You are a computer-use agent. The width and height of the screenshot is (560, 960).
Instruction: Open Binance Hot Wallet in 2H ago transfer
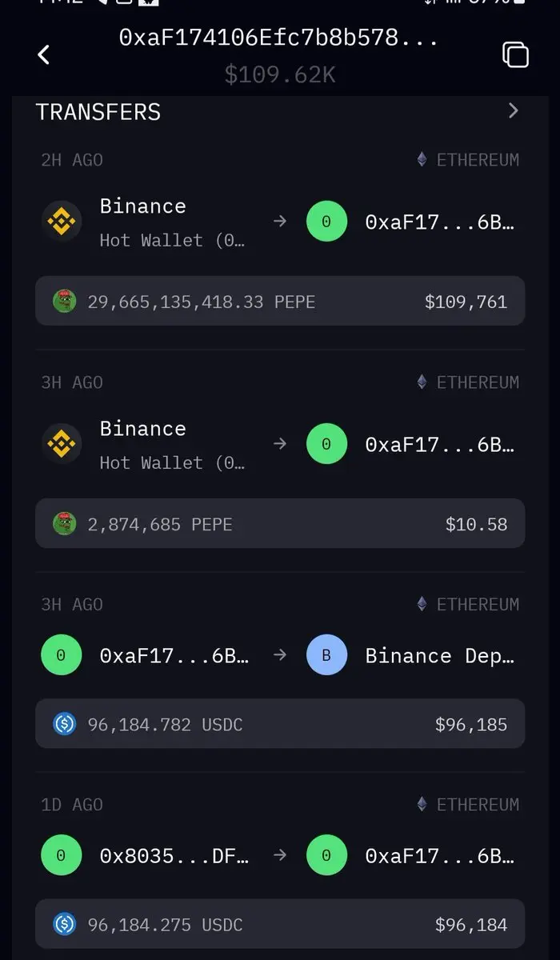(x=171, y=222)
